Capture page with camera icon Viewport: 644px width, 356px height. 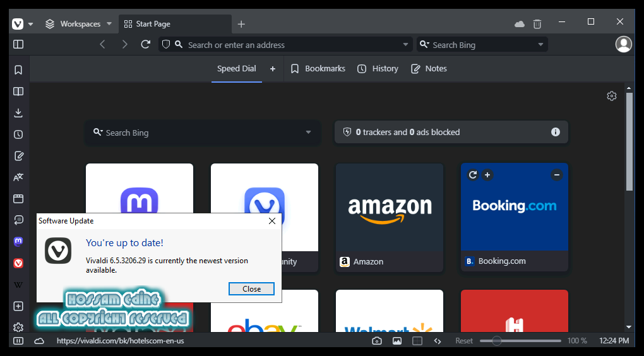pyautogui.click(x=377, y=341)
